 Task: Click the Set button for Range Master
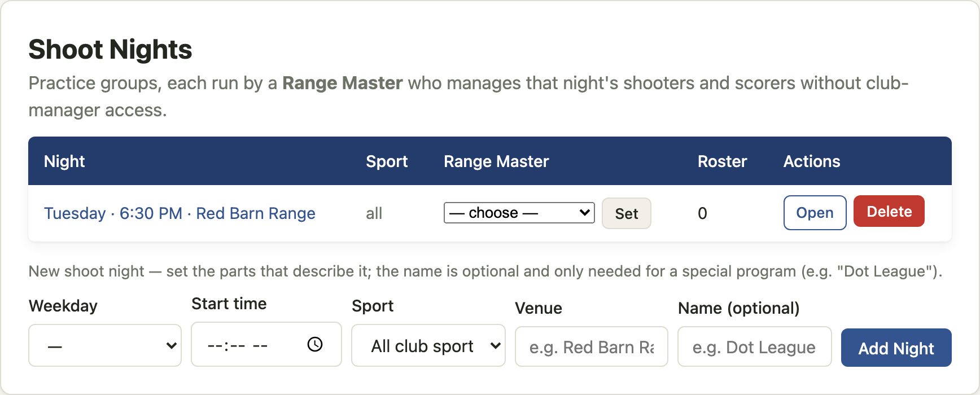click(x=626, y=213)
